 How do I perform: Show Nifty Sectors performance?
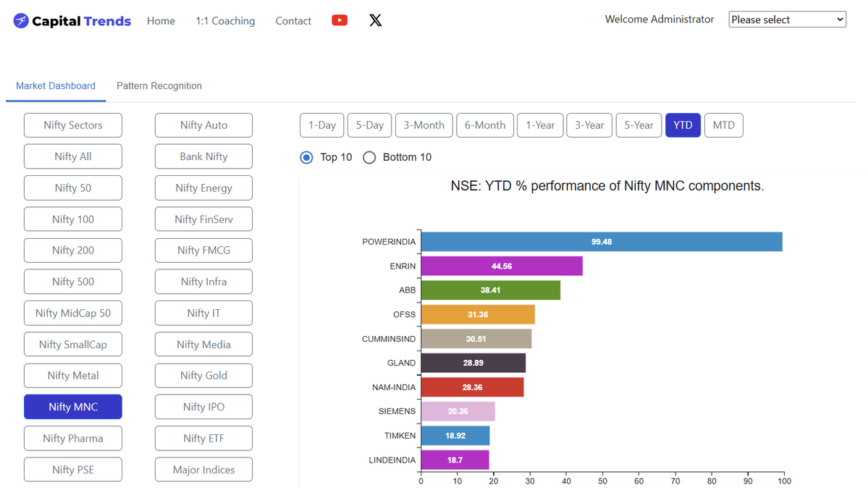coord(73,125)
